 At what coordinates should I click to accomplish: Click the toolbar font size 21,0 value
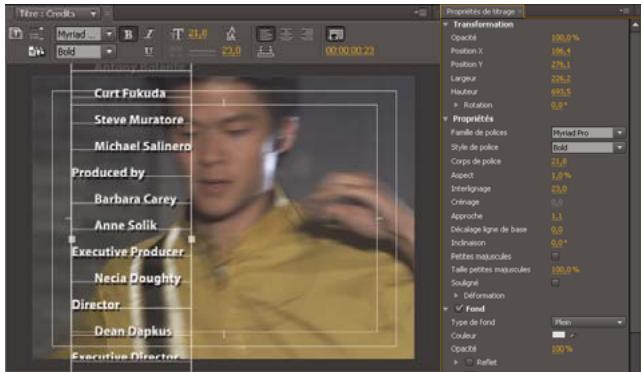point(197,34)
